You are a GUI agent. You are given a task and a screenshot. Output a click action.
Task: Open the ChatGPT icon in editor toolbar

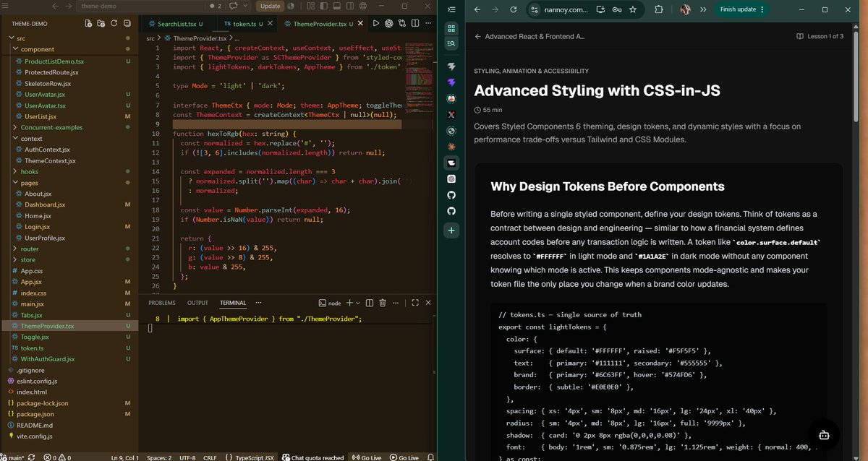pos(388,23)
